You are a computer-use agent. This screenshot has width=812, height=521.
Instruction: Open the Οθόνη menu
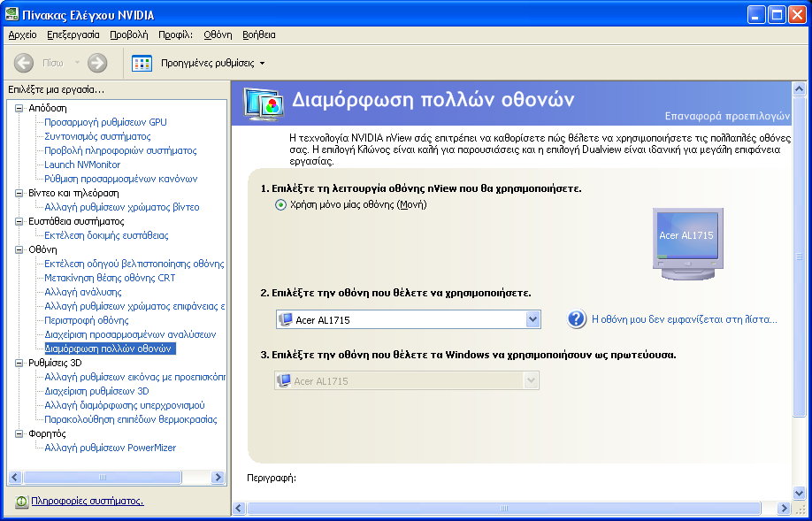[x=218, y=34]
